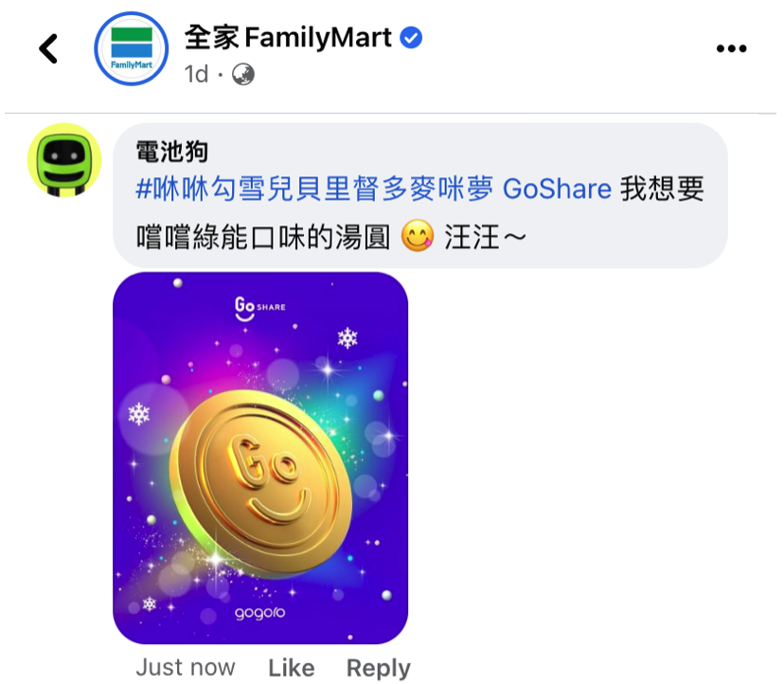
Task: Open the #咻咻勾雪兒貝里督多麥咪夢 hashtag
Action: coord(314,189)
